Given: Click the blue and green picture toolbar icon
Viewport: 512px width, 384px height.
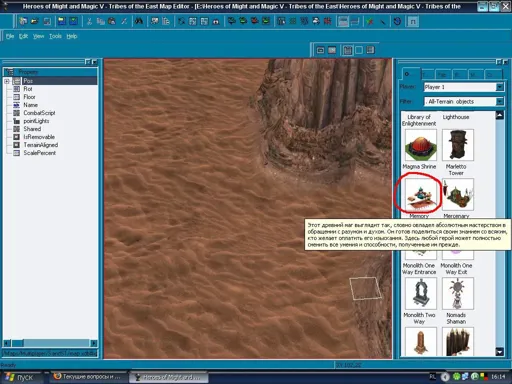Looking at the screenshot, I should 73,22.
